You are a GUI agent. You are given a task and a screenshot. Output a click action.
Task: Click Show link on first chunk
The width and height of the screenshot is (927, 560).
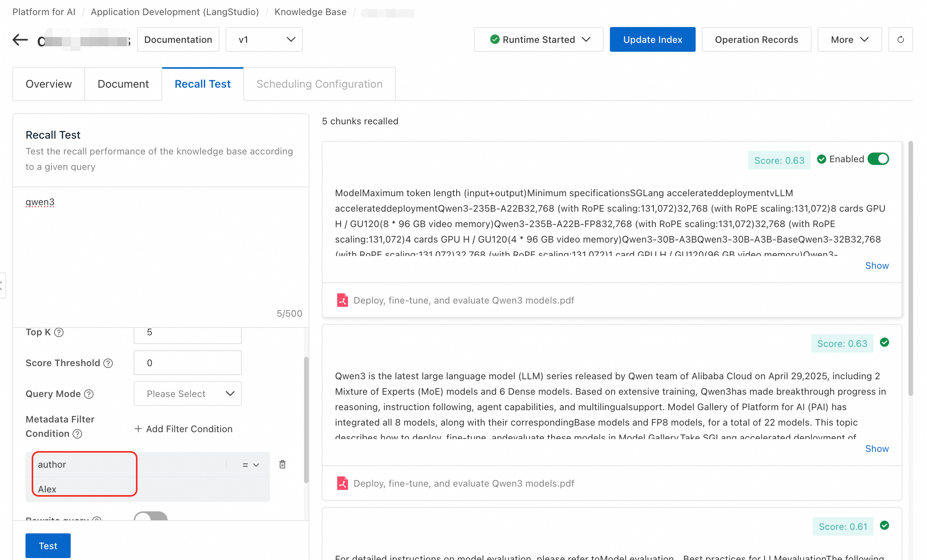(x=877, y=265)
